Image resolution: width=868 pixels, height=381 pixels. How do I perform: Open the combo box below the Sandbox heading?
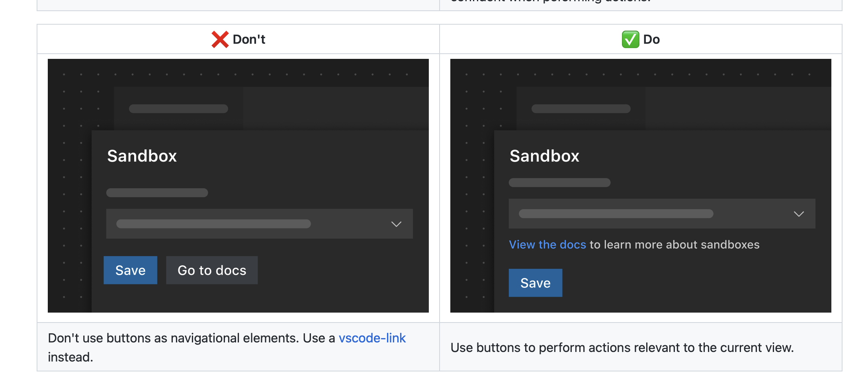coord(259,223)
